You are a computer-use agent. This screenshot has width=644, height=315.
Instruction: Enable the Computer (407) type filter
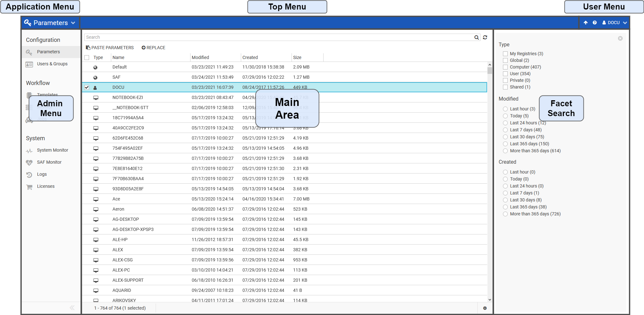coord(506,67)
